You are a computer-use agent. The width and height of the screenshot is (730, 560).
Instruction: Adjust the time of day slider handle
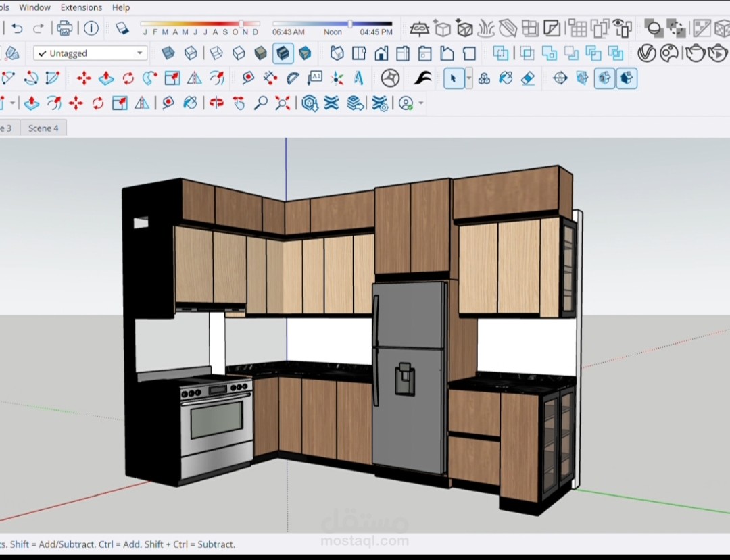click(349, 23)
